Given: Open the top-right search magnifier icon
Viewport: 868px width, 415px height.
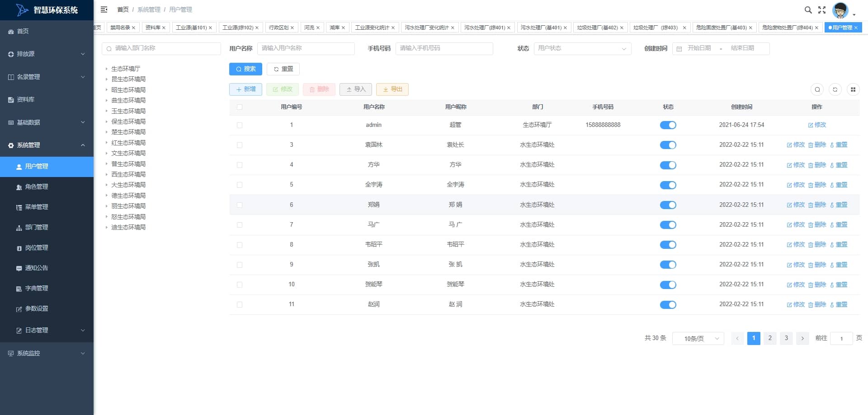Looking at the screenshot, I should click(x=808, y=9).
